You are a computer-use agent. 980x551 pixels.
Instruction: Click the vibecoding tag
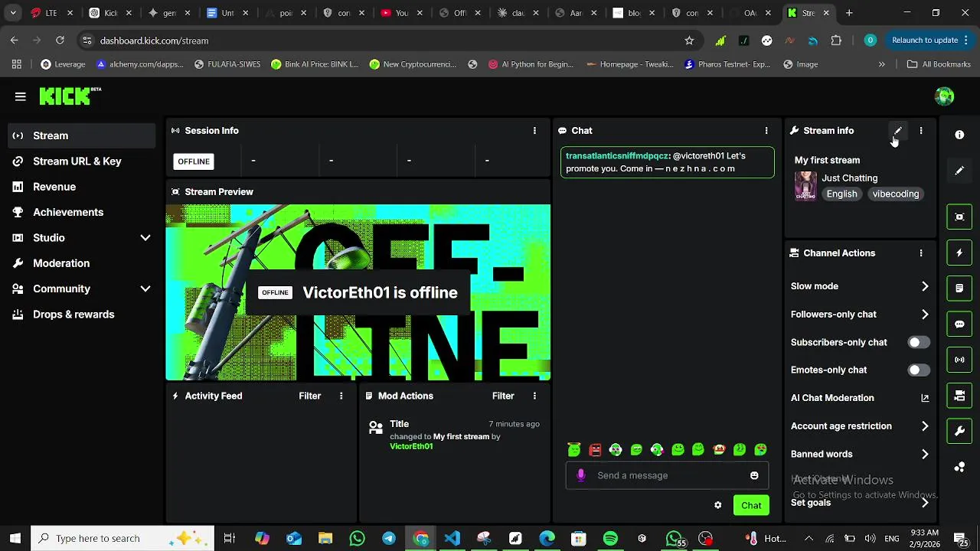point(895,194)
